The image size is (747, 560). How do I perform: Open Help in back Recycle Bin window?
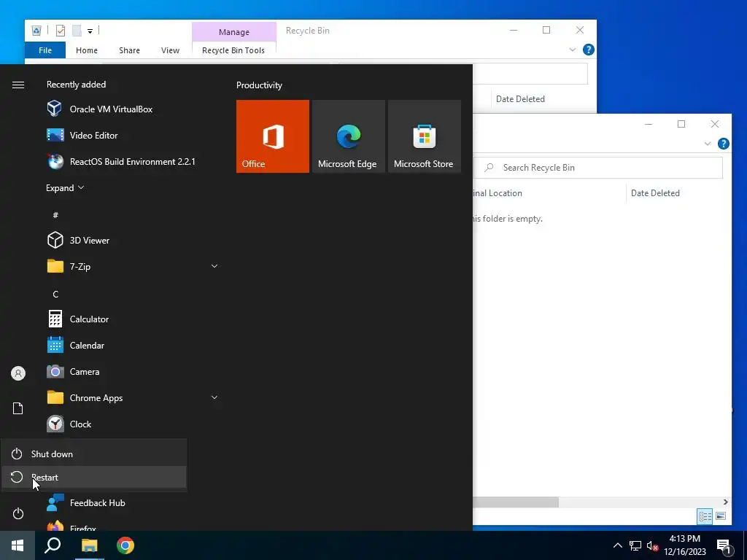[589, 50]
